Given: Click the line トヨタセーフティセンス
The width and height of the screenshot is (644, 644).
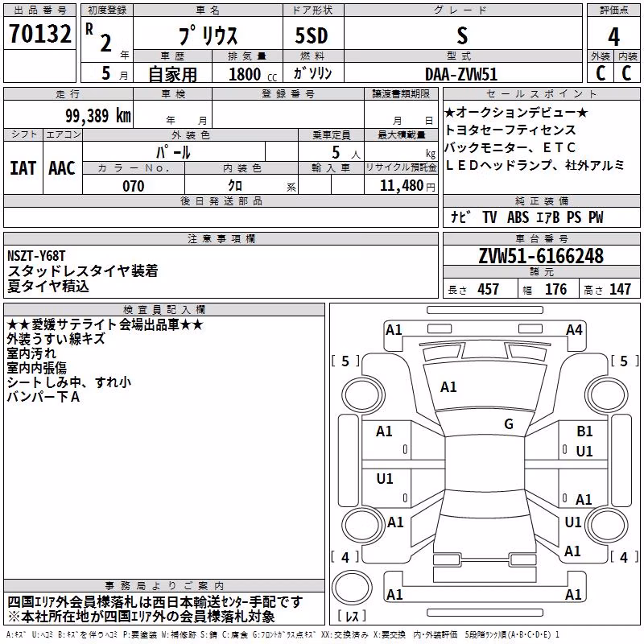Looking at the screenshot, I should point(511,130).
